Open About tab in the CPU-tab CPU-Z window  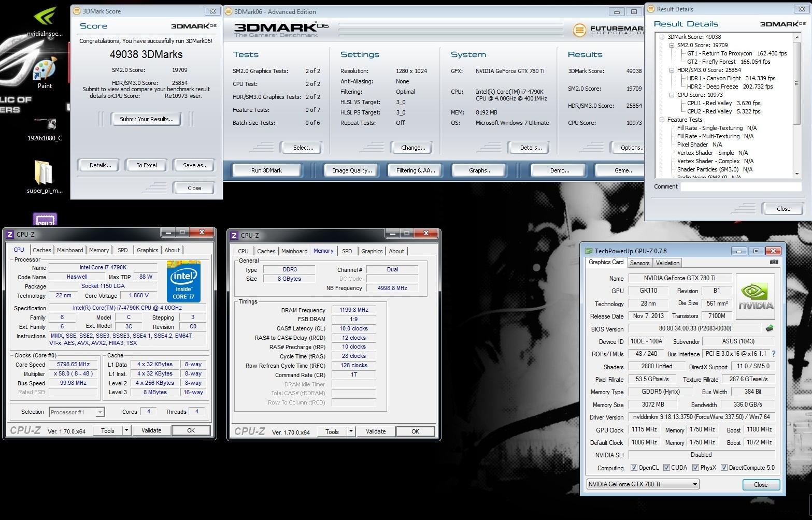[172, 250]
